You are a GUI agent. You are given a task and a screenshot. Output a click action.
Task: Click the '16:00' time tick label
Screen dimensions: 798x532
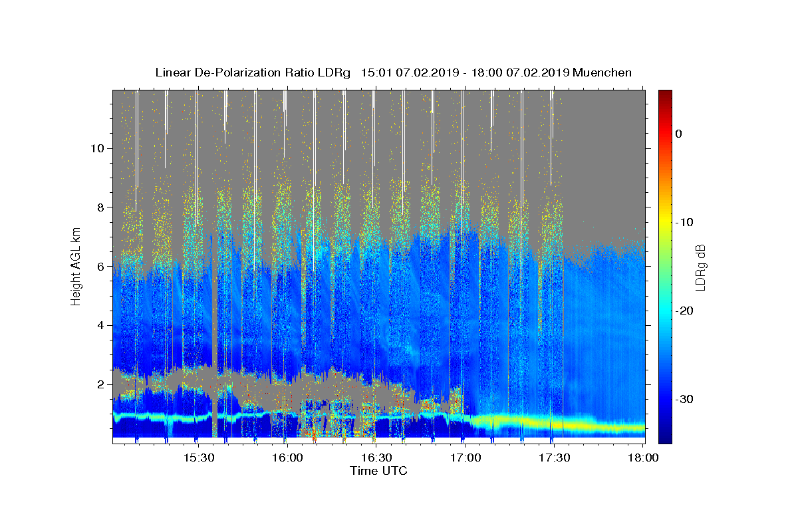pyautogui.click(x=287, y=458)
